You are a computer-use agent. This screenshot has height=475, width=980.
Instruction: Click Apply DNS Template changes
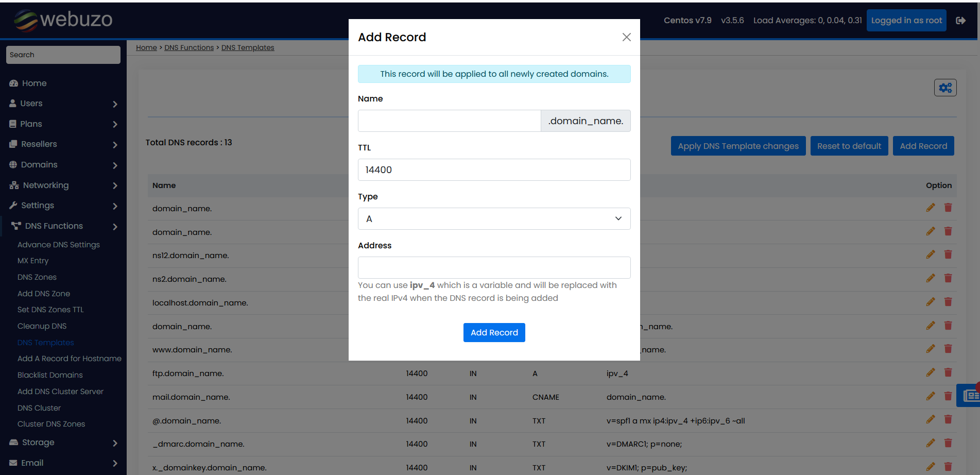(738, 146)
